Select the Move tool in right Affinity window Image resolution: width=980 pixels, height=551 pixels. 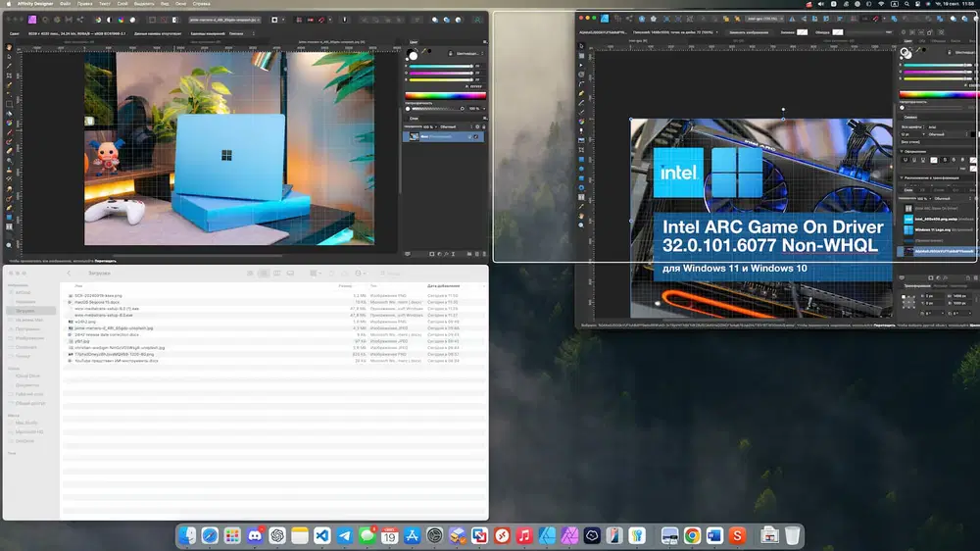[581, 46]
